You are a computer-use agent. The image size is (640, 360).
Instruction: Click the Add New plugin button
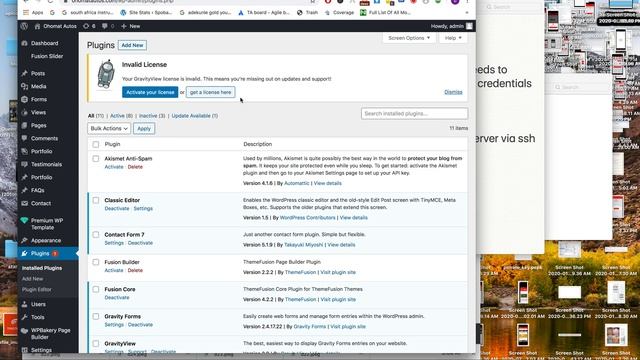(132, 45)
